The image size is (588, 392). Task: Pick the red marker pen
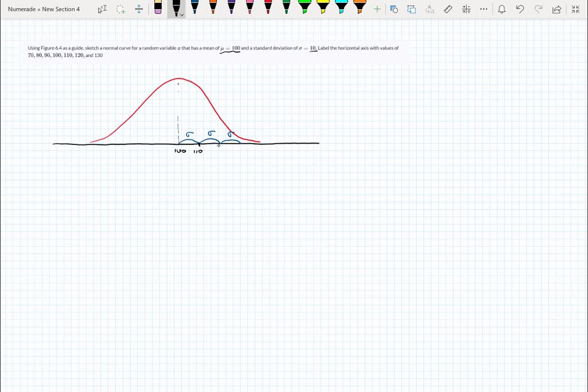point(268,9)
